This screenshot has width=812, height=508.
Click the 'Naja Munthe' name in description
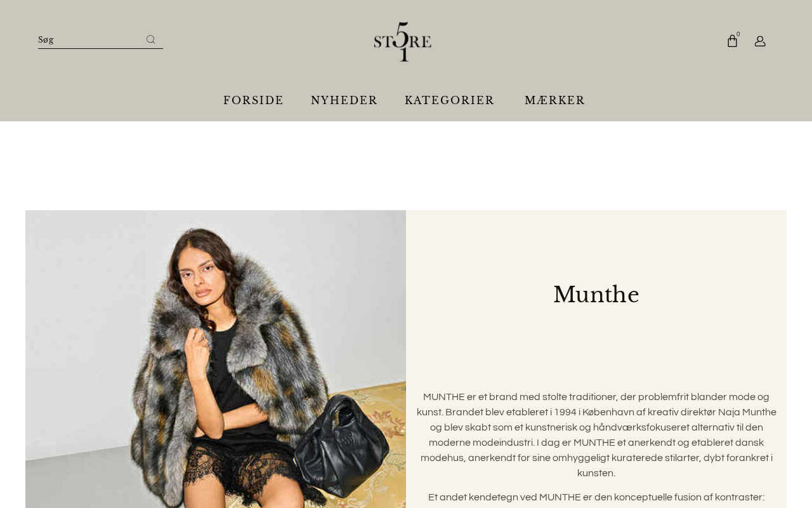[747, 412]
